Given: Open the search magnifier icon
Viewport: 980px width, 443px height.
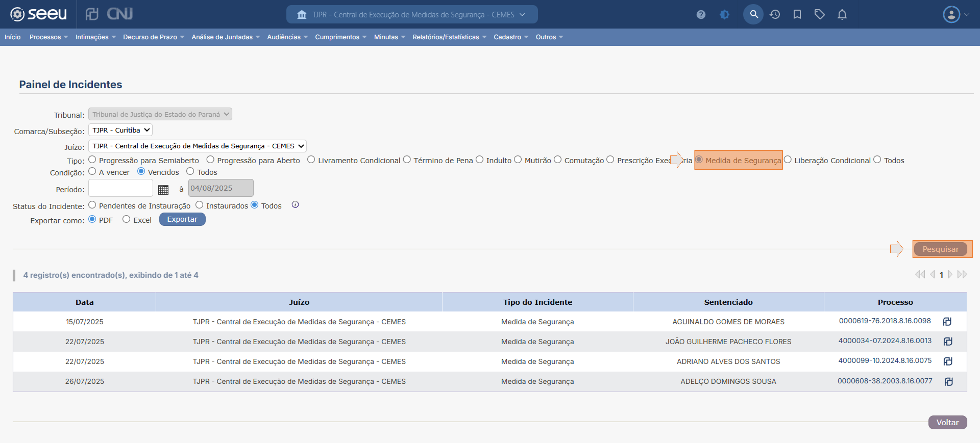Looking at the screenshot, I should (753, 14).
